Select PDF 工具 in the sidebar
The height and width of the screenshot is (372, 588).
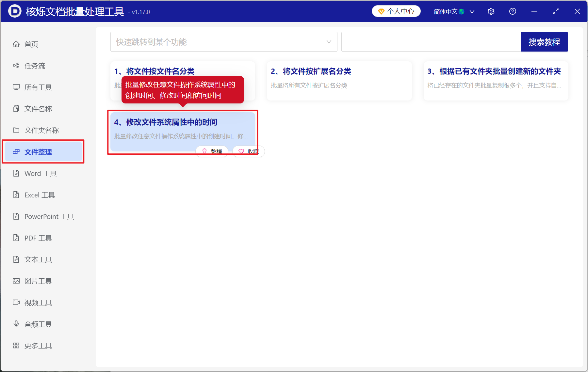(38, 238)
